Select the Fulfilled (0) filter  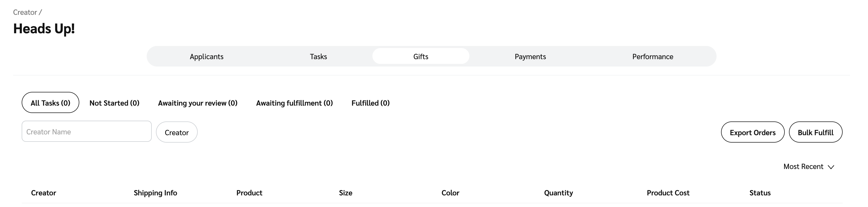tap(370, 103)
